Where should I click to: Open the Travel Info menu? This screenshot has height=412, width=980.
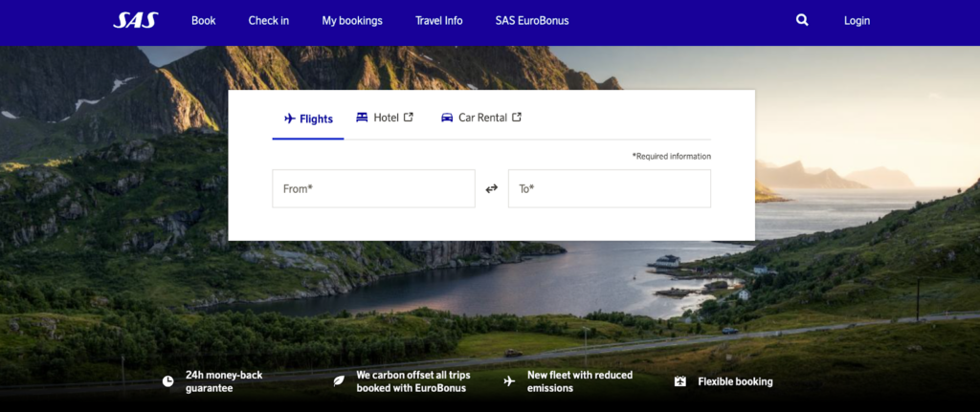(439, 21)
